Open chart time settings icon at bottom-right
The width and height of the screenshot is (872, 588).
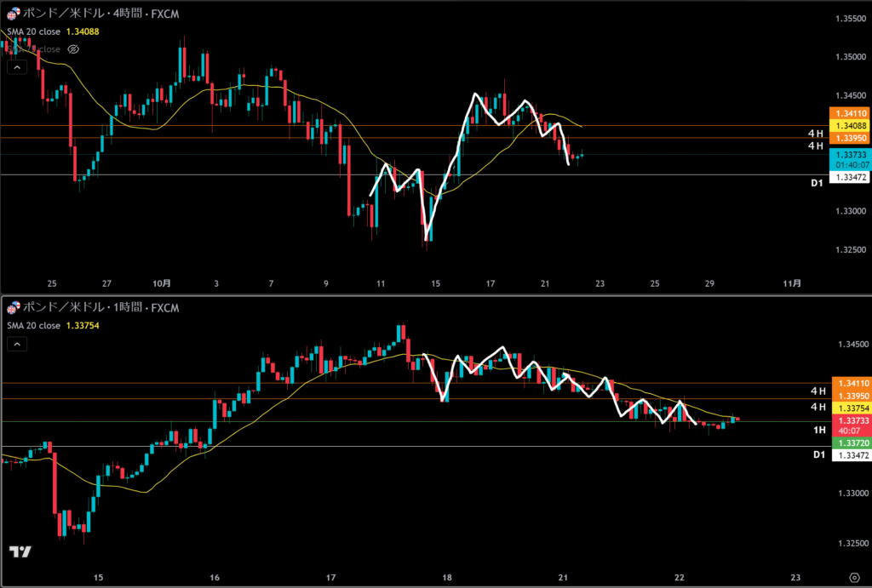pyautogui.click(x=853, y=576)
